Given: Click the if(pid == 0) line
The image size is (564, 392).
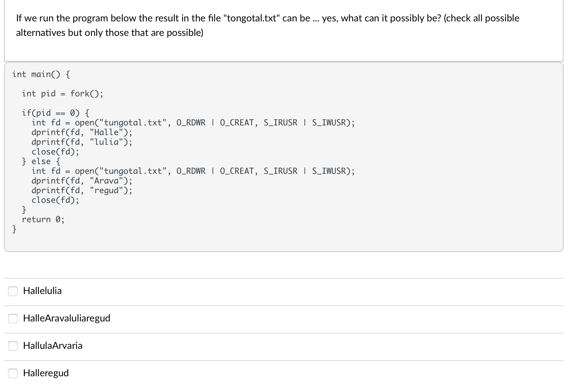Looking at the screenshot, I should click(55, 113).
